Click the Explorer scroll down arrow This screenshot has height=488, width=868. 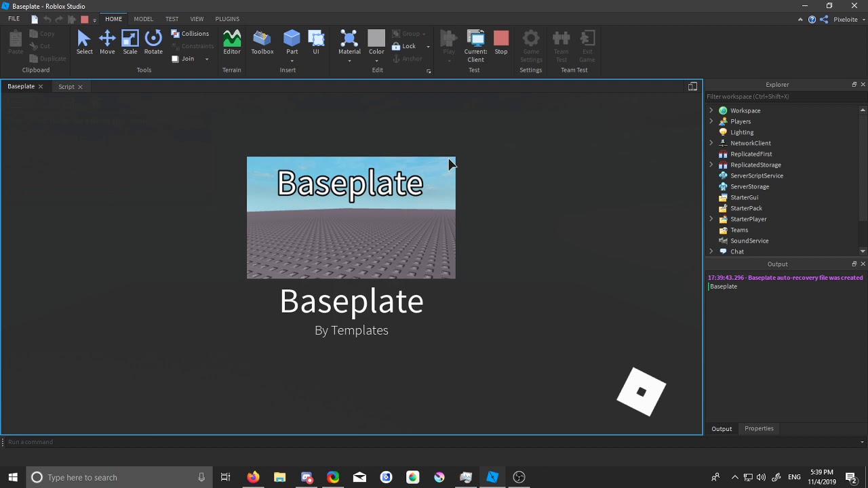pos(863,251)
